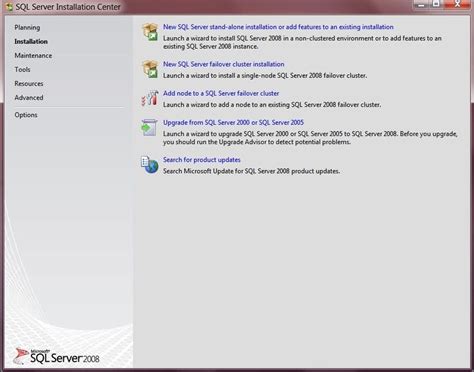The image size is (474, 372).
Task: Click Add node to a SQL Server failover cluster
Action: 221,93
